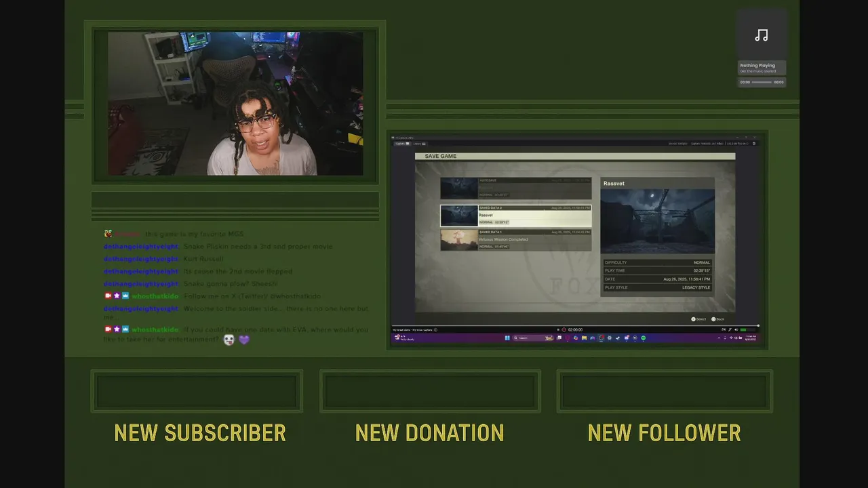Click the DATE Aug 26, 2025 row
The width and height of the screenshot is (868, 488).
pos(657,279)
